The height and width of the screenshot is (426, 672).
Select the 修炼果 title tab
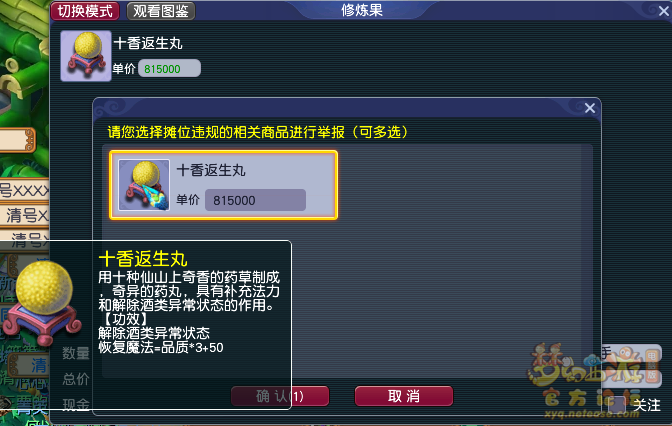(362, 10)
